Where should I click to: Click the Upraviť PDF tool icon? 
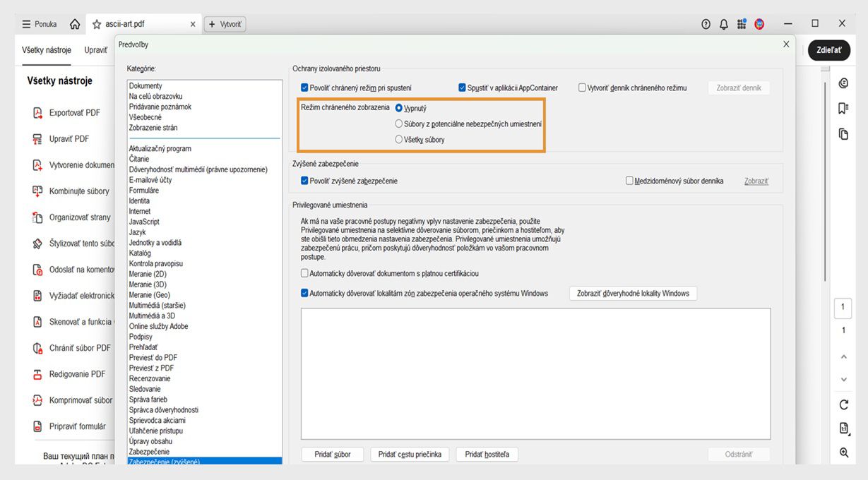coord(38,139)
